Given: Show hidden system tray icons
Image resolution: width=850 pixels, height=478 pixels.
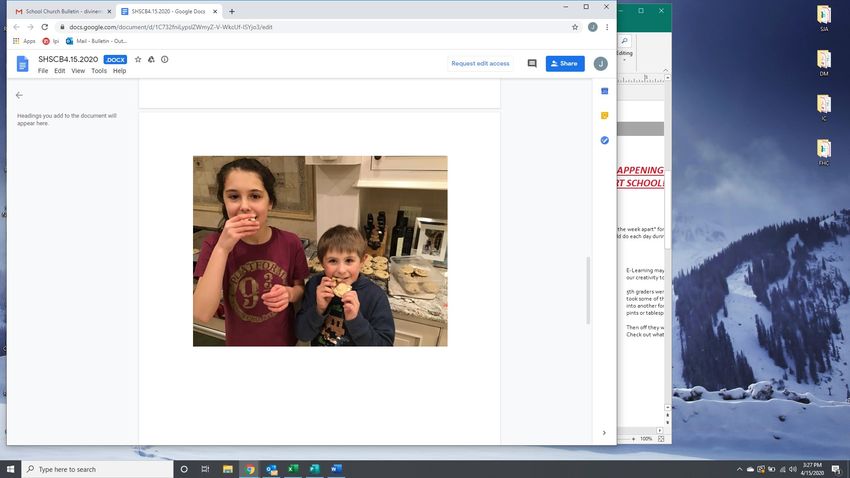Looking at the screenshot, I should click(739, 469).
